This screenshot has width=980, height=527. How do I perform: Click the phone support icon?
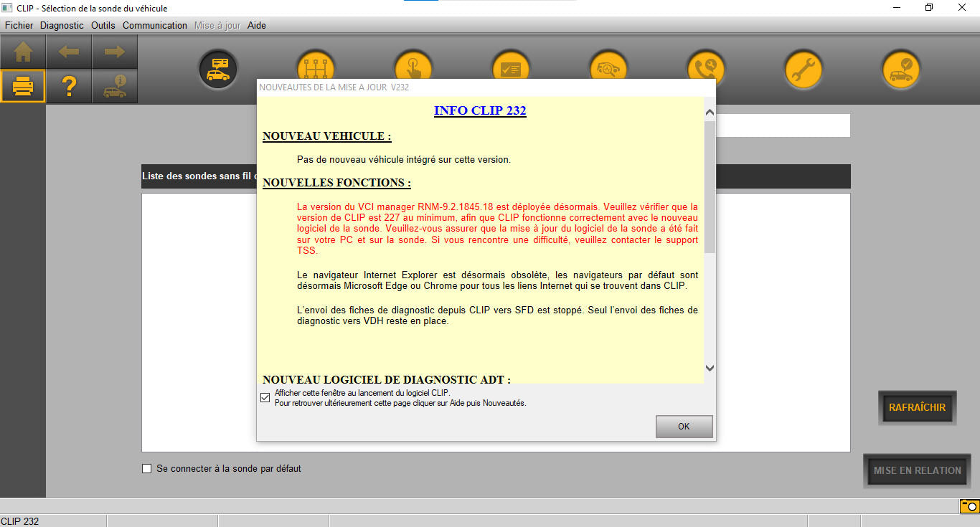click(x=706, y=67)
